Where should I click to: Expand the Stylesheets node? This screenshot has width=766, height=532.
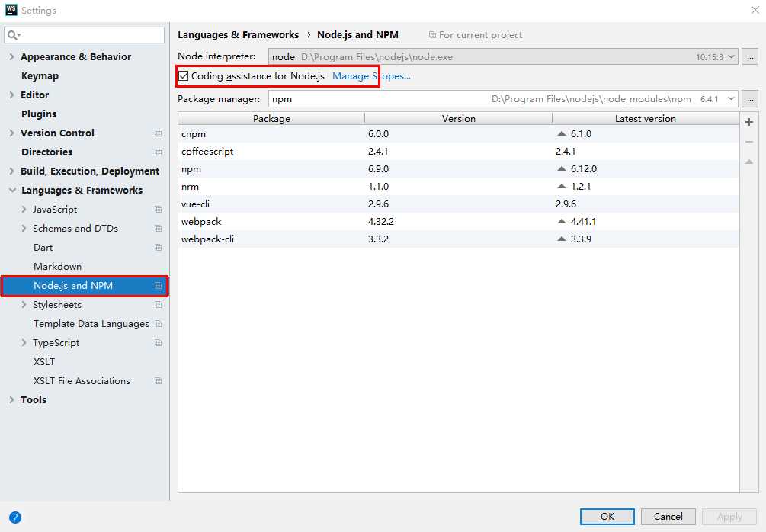click(24, 304)
